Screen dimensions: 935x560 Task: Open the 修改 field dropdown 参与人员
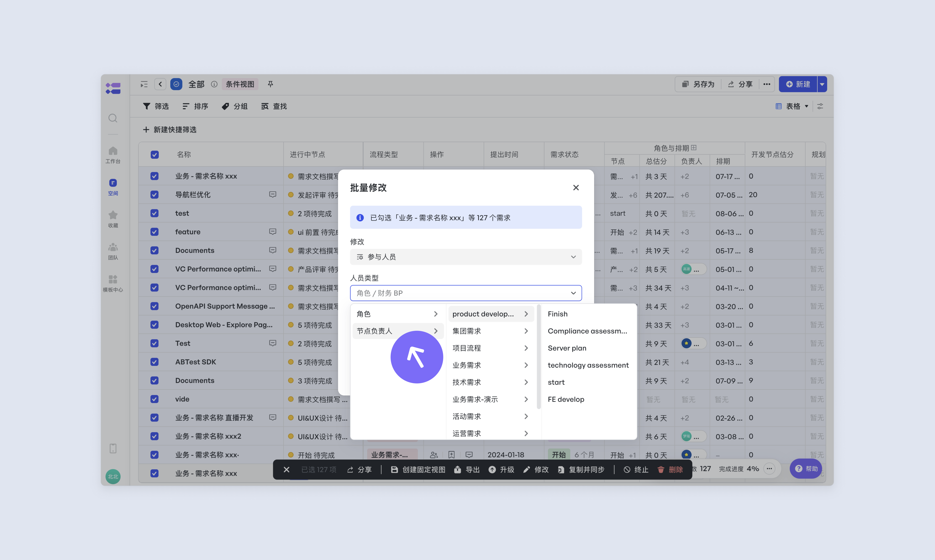coord(466,257)
